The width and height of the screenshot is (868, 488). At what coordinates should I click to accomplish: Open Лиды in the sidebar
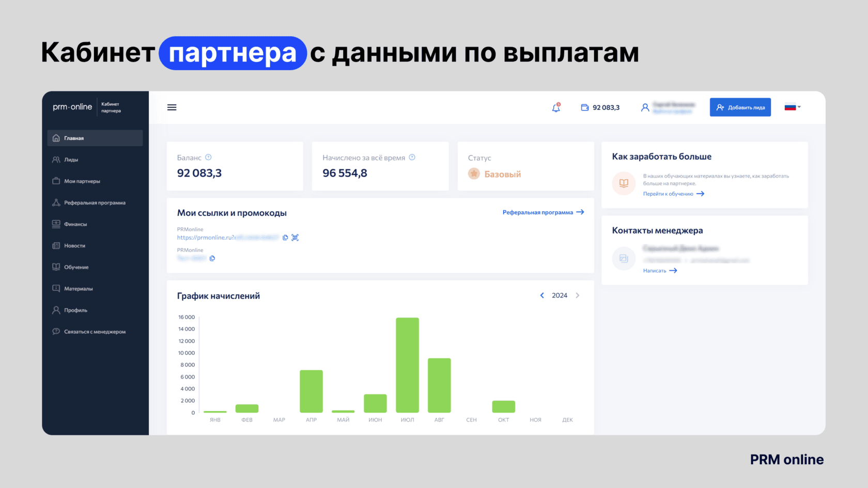[71, 160]
